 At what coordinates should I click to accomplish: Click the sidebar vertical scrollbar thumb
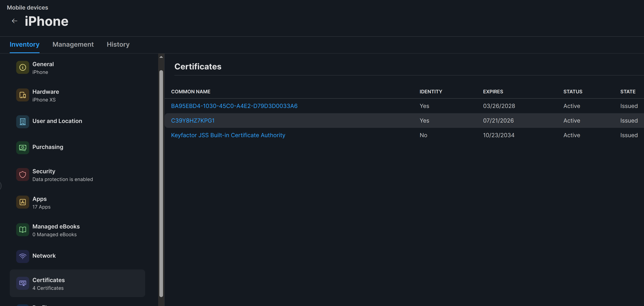[161, 184]
